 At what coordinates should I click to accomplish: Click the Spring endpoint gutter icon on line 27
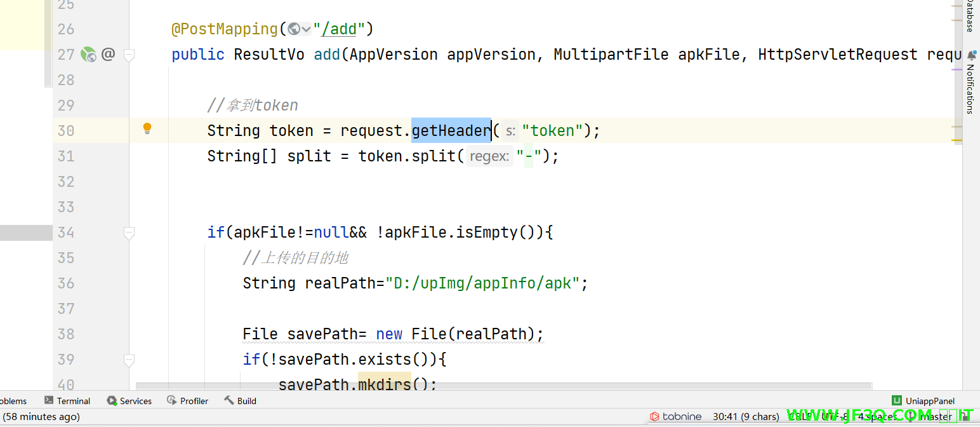coord(88,55)
